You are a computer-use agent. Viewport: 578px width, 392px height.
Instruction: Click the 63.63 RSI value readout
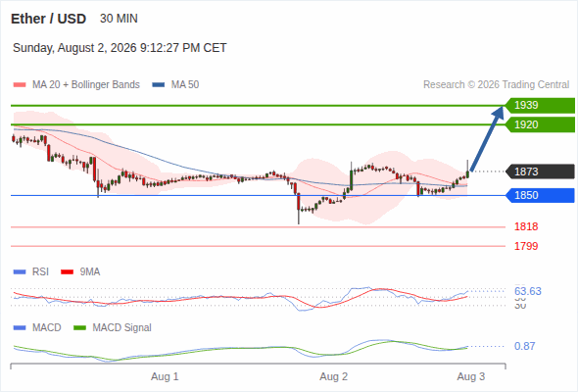click(x=528, y=291)
